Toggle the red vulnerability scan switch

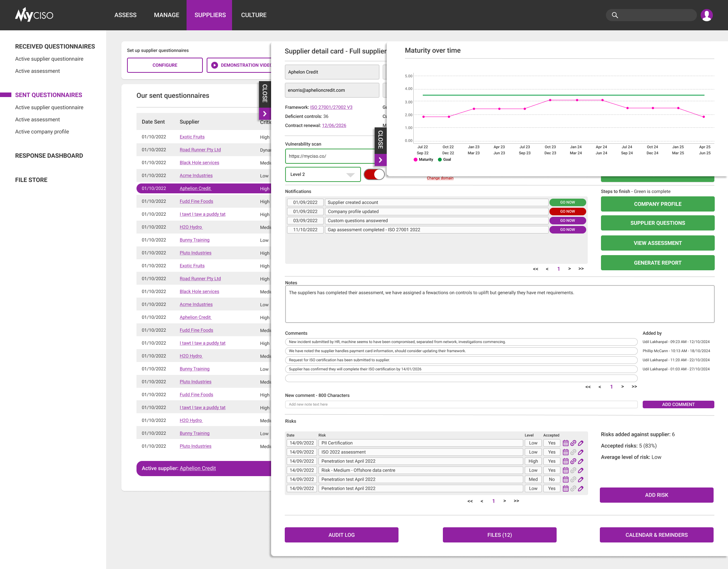click(374, 174)
